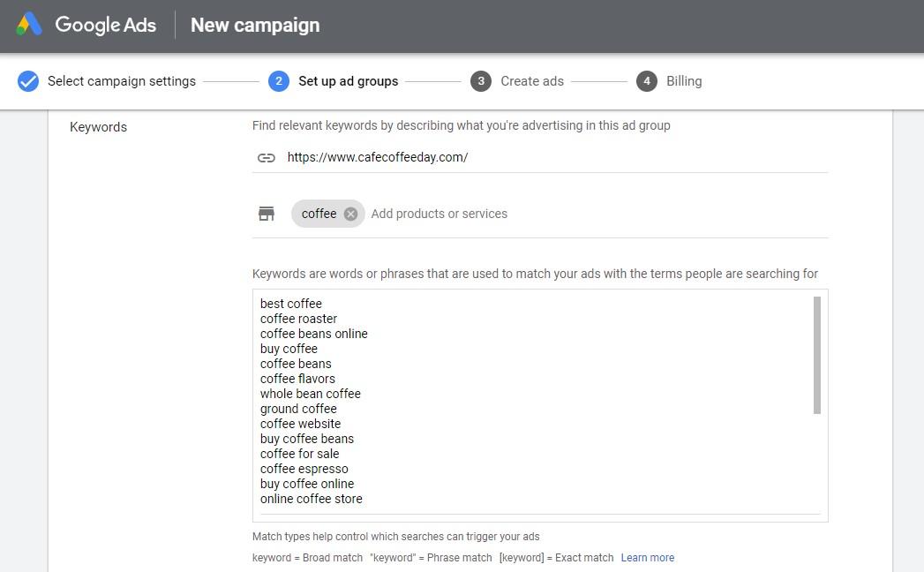This screenshot has height=572, width=924.
Task: Click the link chain icon beside the URL
Action: 267,157
